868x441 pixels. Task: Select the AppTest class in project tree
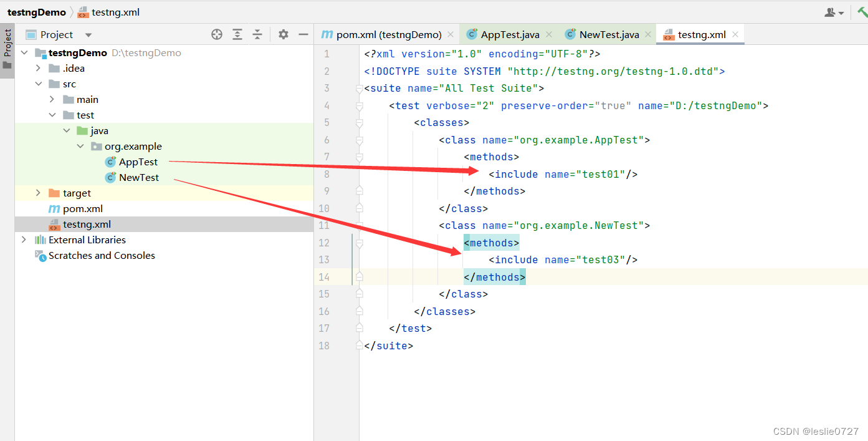pyautogui.click(x=138, y=162)
